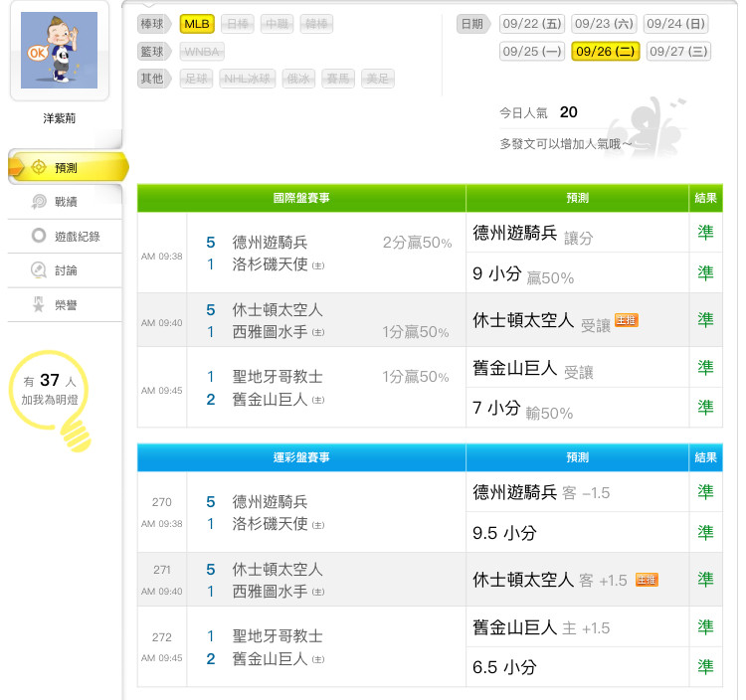Open the 遊戲紀錄 sidebar item
The image size is (746, 700).
point(66,237)
